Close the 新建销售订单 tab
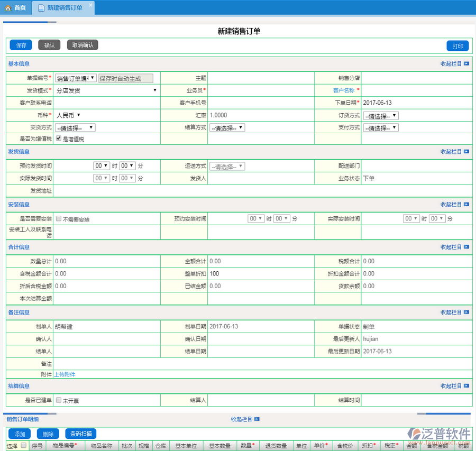Screen dimensions: 476x451 (x=90, y=5)
